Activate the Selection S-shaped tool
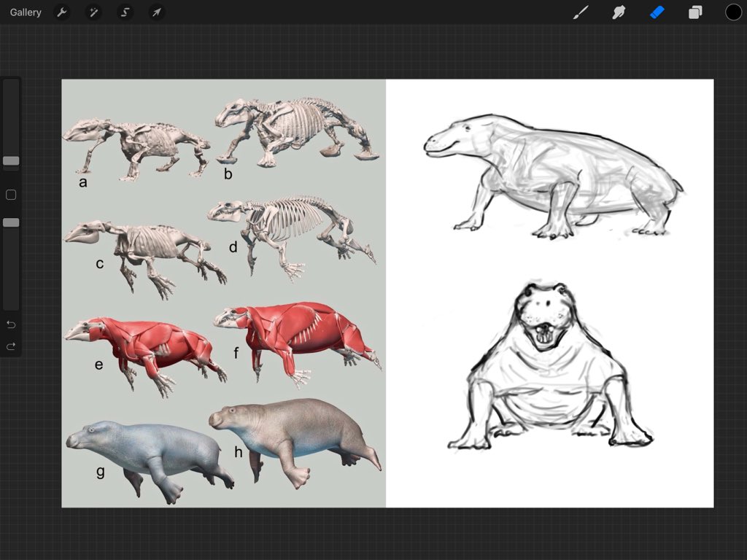This screenshot has height=560, width=747. (x=125, y=12)
